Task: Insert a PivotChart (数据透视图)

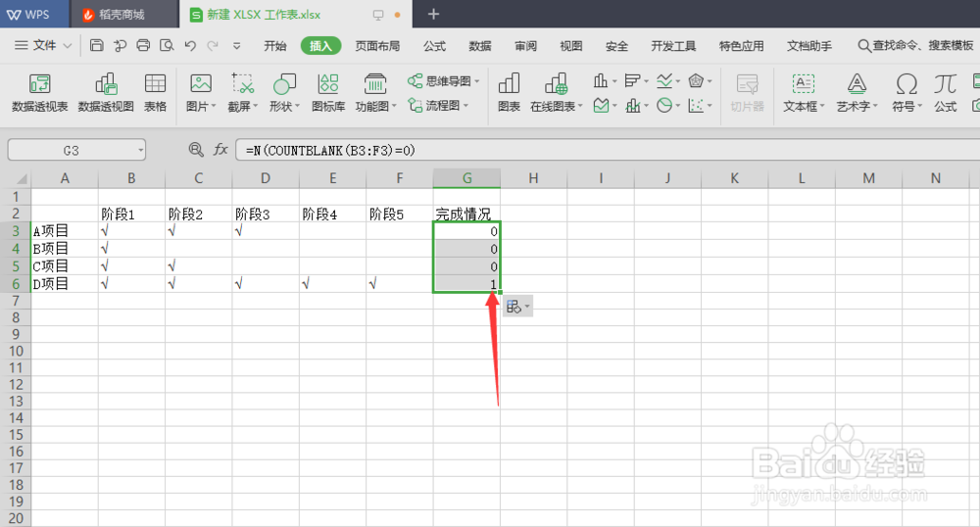Action: pos(106,92)
